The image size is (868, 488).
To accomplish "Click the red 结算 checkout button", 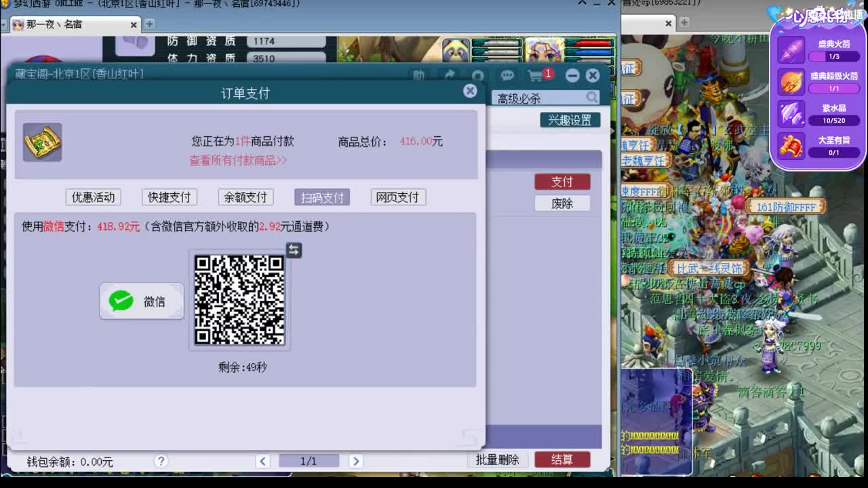I will coord(562,460).
